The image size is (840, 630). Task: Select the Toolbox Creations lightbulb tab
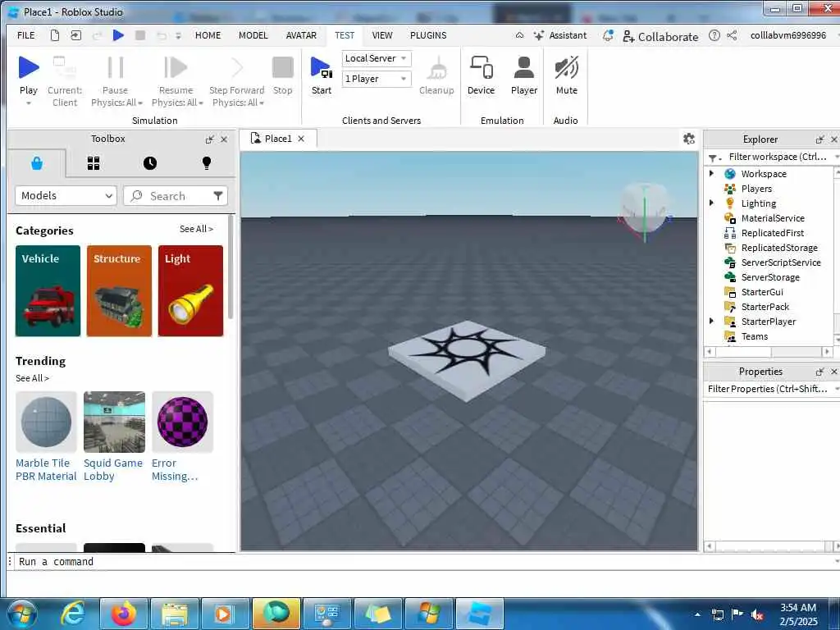click(207, 163)
